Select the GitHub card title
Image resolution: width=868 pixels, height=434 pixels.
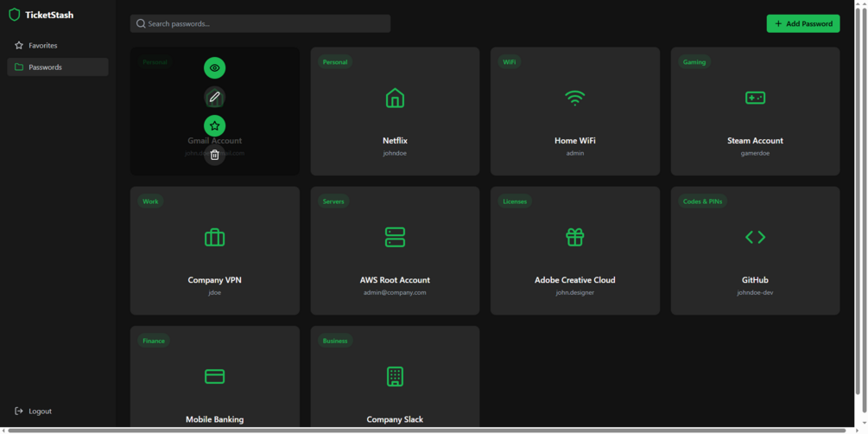[x=755, y=280]
